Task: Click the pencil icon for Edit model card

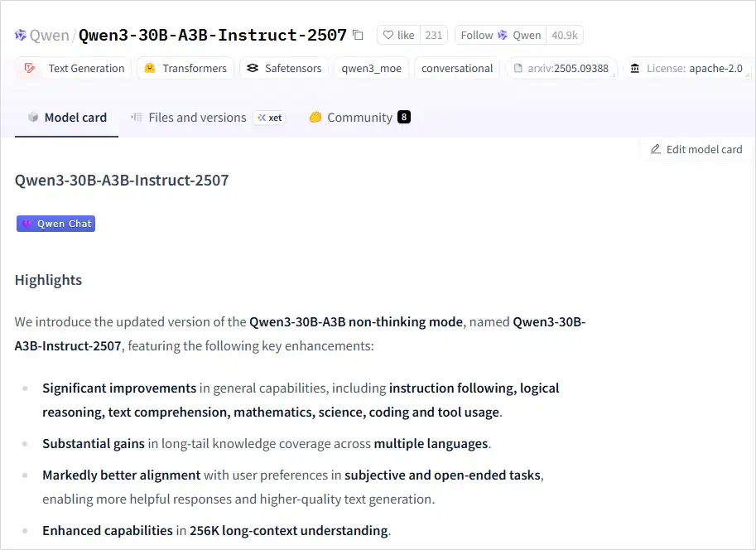Action: click(655, 149)
